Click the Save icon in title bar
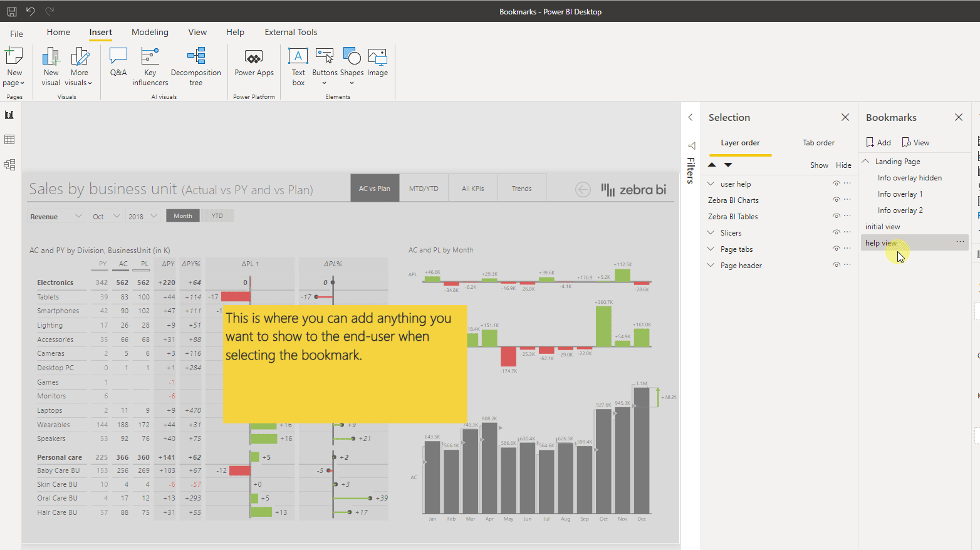This screenshot has height=550, width=980. coord(11,11)
